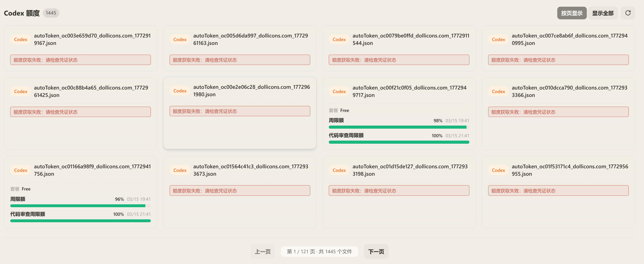Screen dimensions: 644x264
Task: Click Codex badge on the oc01166a98f9 card
Action: (x=20, y=170)
